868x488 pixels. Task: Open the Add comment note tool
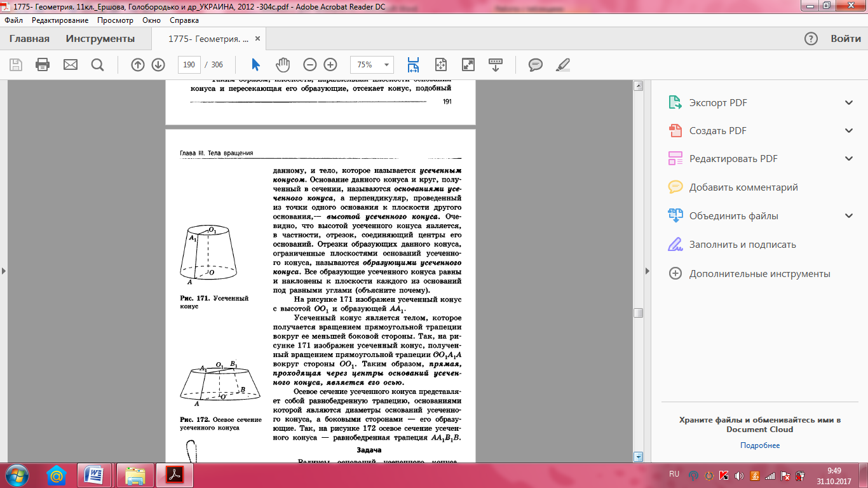coord(536,65)
